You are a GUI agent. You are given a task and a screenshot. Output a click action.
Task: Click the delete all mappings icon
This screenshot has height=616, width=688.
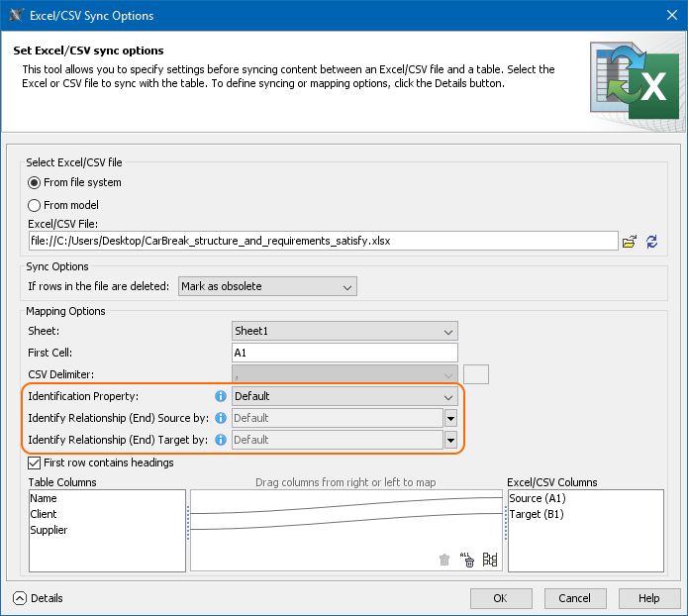[468, 560]
